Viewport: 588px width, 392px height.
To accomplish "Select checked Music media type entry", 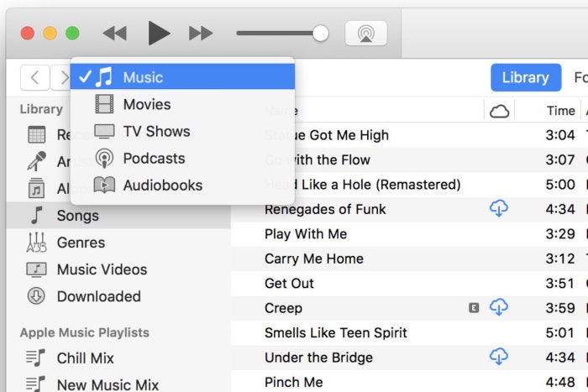I will [182, 77].
